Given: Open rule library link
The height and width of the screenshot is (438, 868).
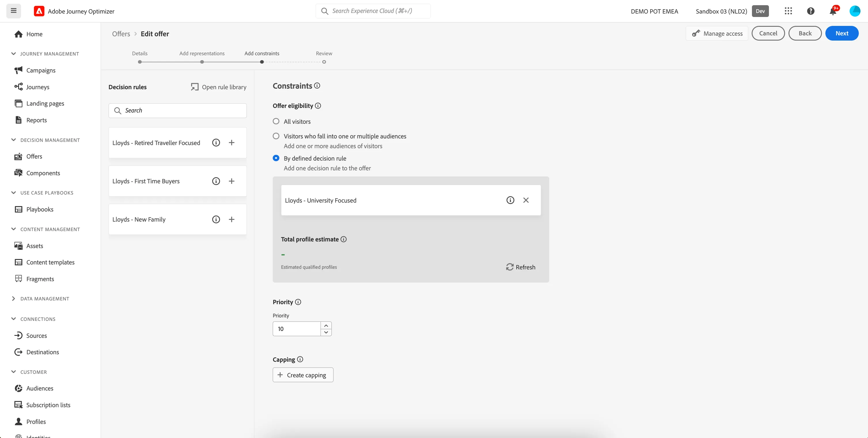Looking at the screenshot, I should tap(219, 87).
